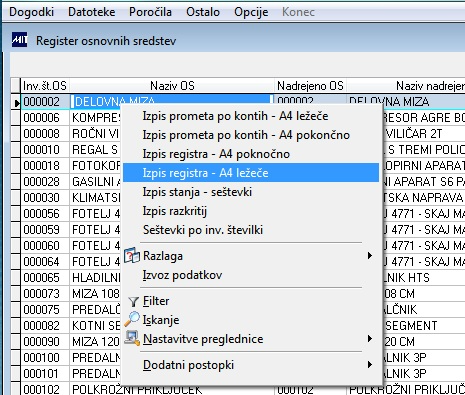The width and height of the screenshot is (465, 395).
Task: Click the Inv.št.OS column header
Action: 45,86
